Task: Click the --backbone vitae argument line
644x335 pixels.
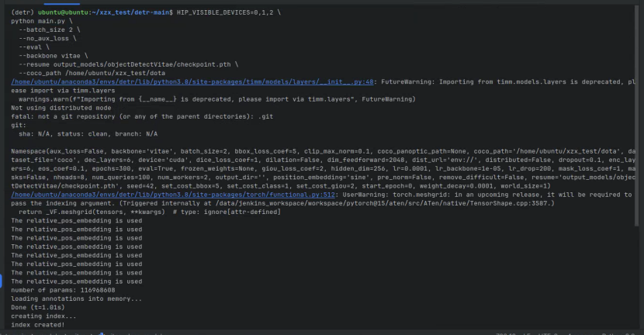Action: (53, 55)
